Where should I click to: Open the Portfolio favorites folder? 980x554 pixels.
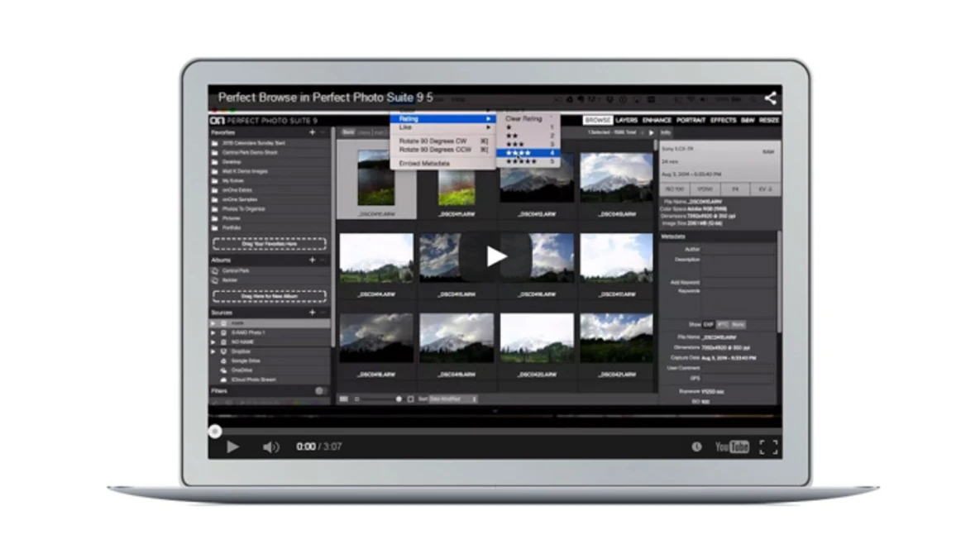tap(232, 228)
